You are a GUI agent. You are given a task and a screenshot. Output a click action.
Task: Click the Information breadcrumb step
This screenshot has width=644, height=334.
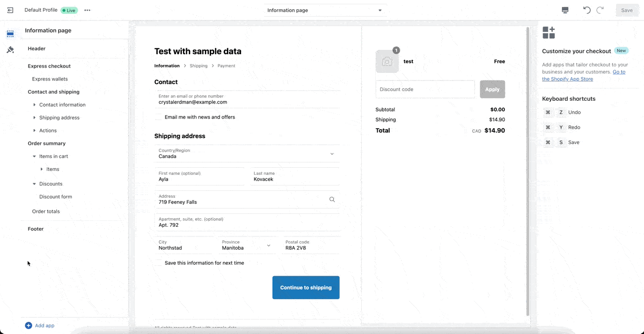tap(167, 66)
